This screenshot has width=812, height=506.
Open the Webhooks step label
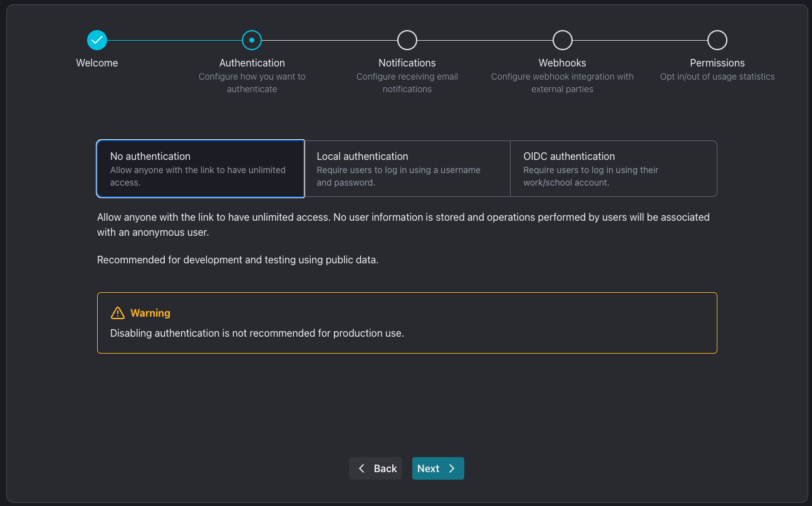point(563,63)
